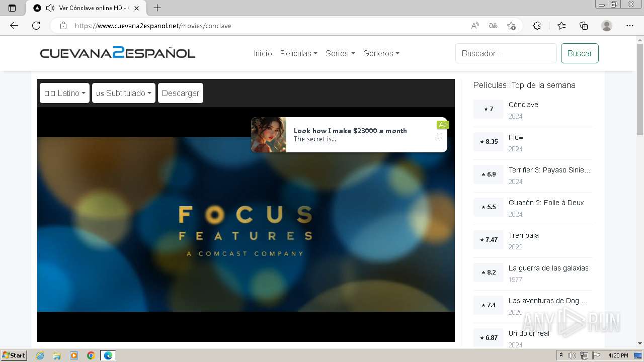This screenshot has width=644, height=362.
Task: Show hidden tray icons arrow
Action: pos(561,355)
